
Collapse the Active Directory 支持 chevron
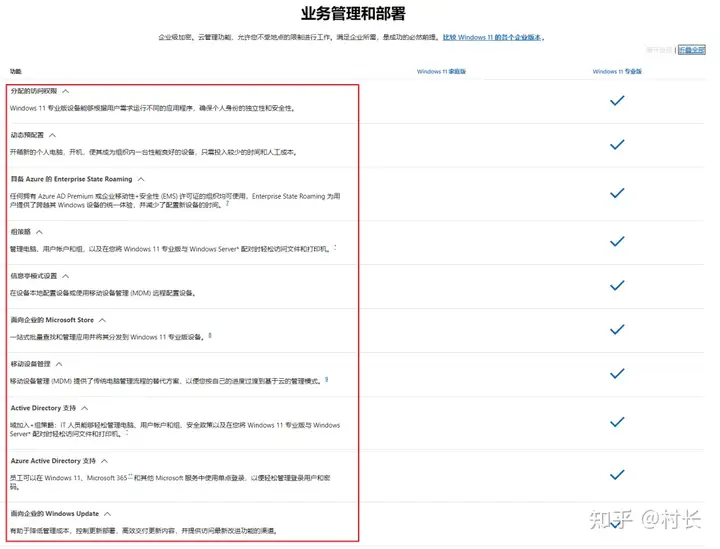[84, 409]
